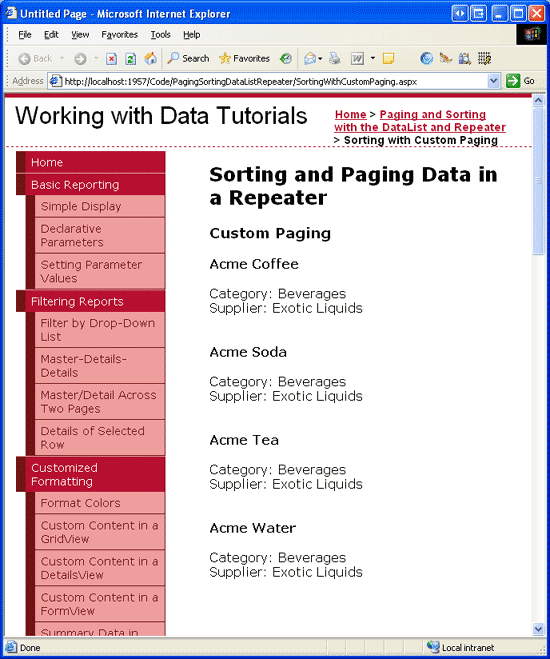This screenshot has width=550, height=659.
Task: Click the Go button beside address bar
Action: click(x=521, y=81)
